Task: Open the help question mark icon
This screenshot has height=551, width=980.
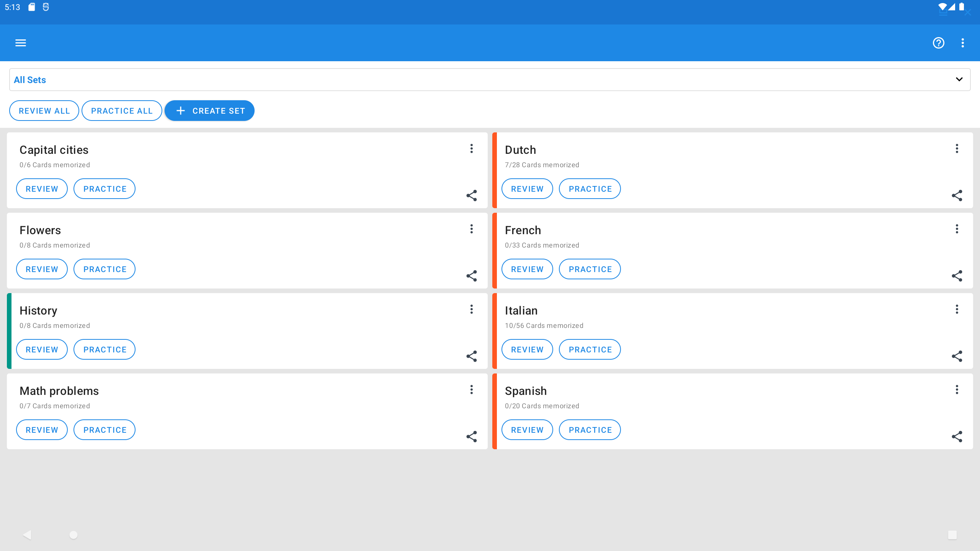Action: pyautogui.click(x=938, y=43)
